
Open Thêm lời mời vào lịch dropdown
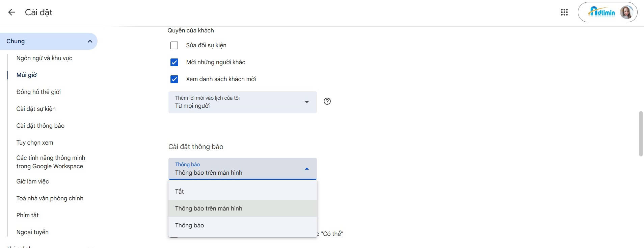(x=242, y=102)
